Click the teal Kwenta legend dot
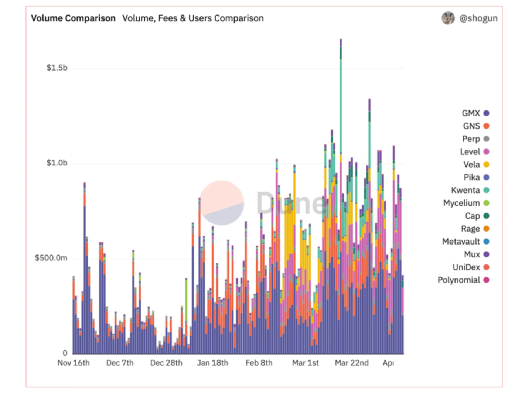The height and width of the screenshot is (393, 532). [486, 190]
